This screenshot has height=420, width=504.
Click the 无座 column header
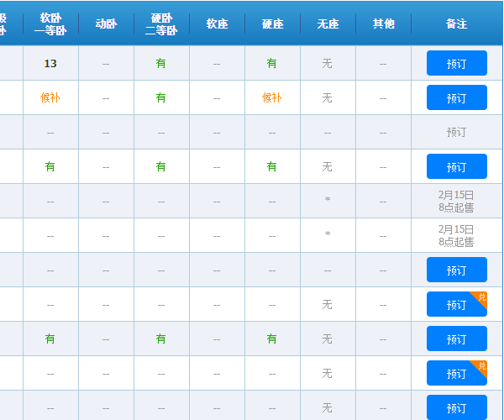tap(328, 24)
